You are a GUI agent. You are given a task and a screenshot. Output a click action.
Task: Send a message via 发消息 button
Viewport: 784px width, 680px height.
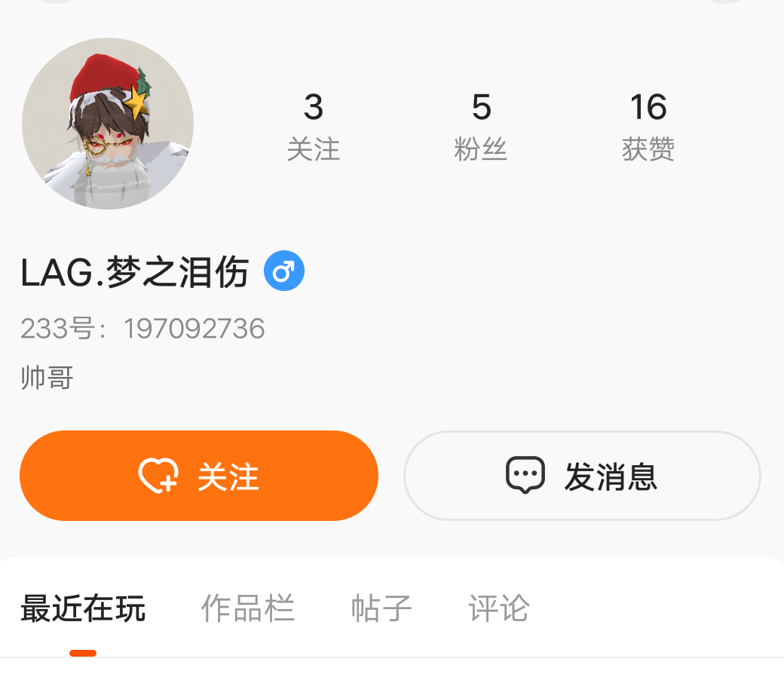coord(582,476)
